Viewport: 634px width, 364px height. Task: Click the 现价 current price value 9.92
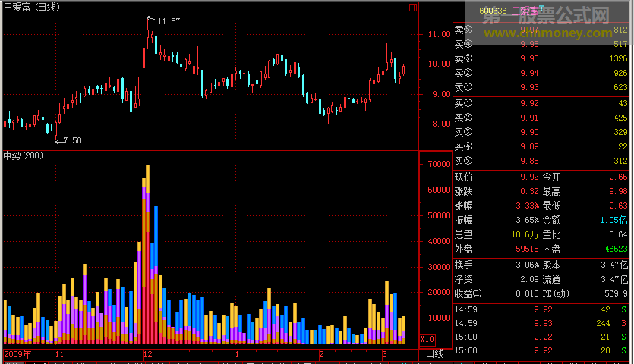(x=529, y=177)
